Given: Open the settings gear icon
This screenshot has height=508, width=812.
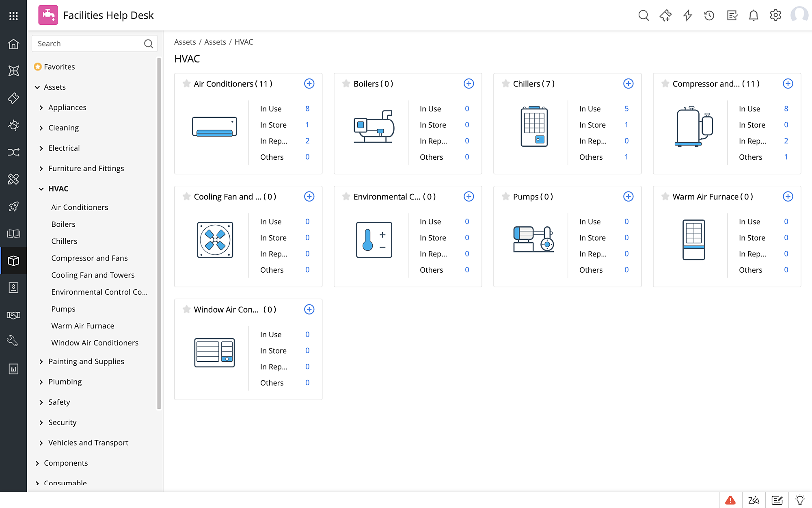Looking at the screenshot, I should point(775,15).
